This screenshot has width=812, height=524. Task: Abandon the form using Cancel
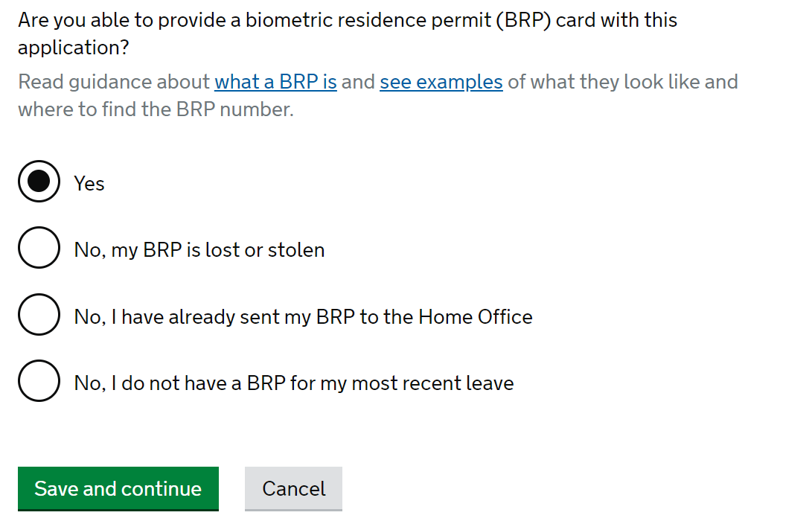pyautogui.click(x=293, y=489)
